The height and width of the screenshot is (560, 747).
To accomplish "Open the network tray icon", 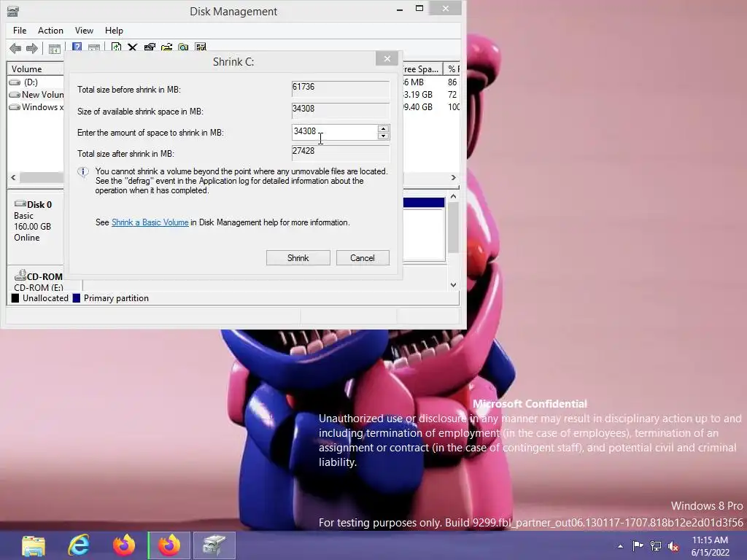I will 656,545.
